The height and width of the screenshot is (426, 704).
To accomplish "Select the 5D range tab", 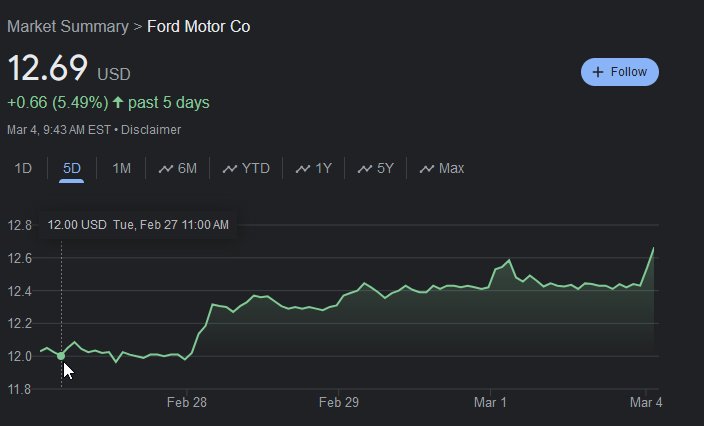I will pos(71,168).
